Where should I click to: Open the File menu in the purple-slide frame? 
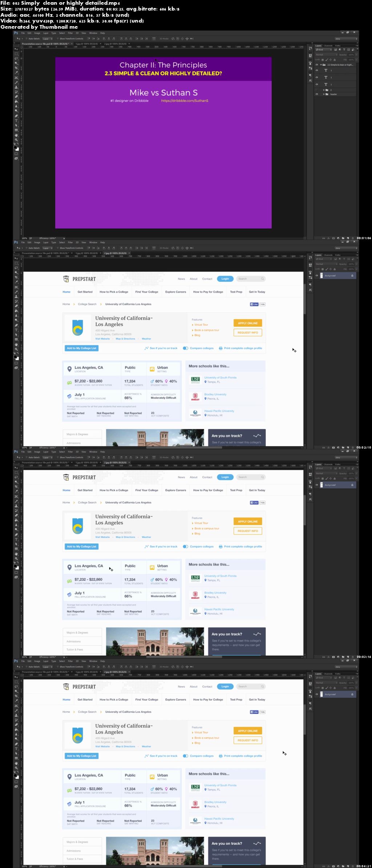pos(23,33)
